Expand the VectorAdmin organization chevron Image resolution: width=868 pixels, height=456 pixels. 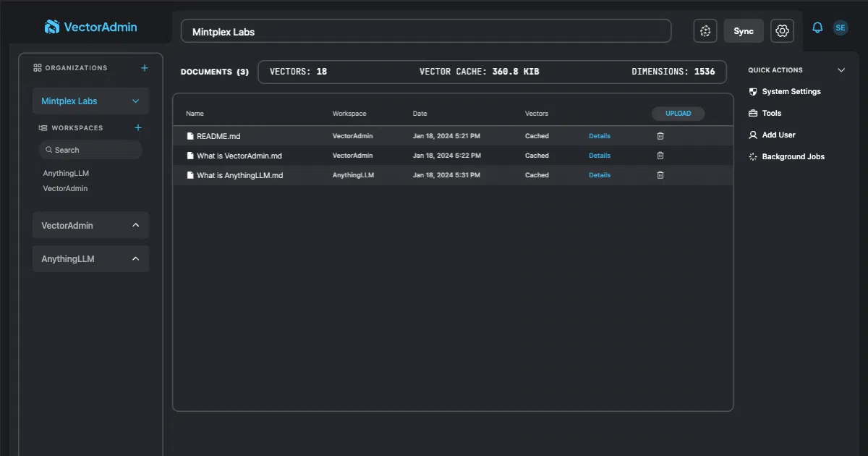click(135, 225)
